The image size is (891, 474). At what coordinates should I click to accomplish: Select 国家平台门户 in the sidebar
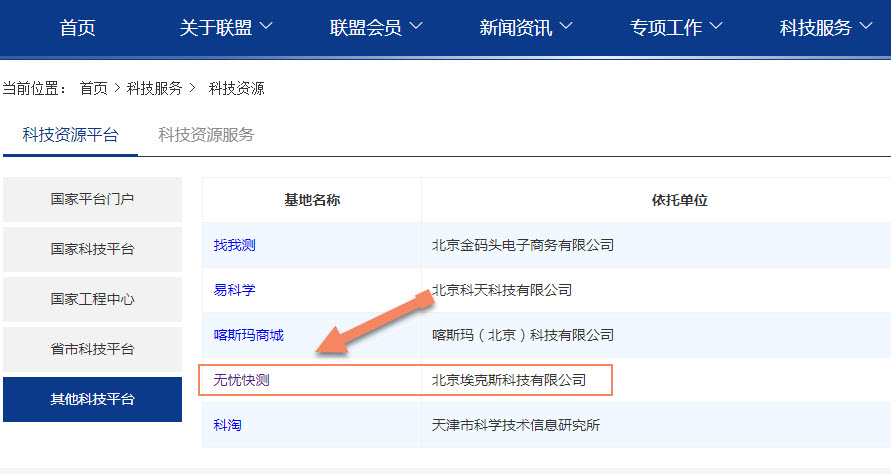(x=93, y=199)
